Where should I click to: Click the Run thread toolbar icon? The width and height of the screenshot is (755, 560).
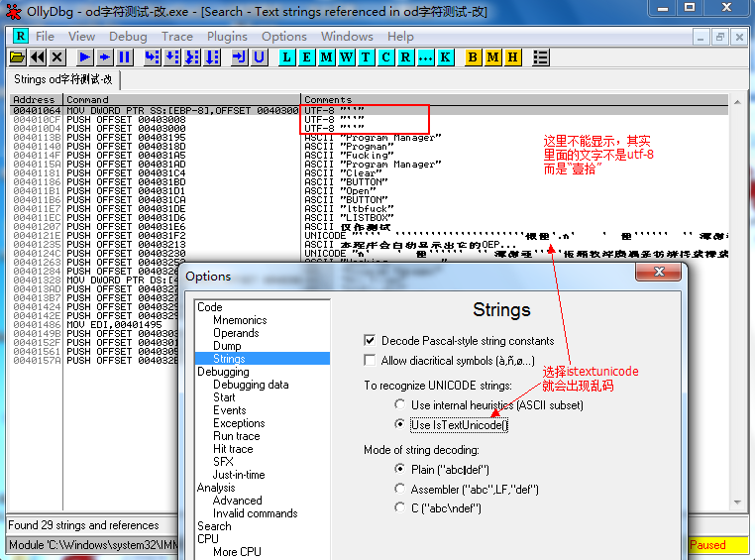pyautogui.click(x=104, y=57)
